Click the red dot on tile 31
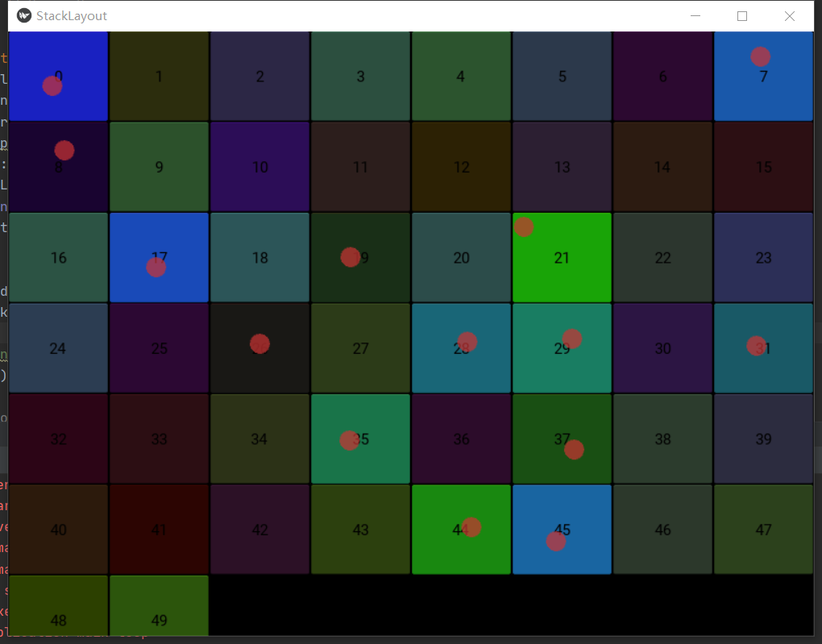Viewport: 822px width, 644px height. point(756,346)
